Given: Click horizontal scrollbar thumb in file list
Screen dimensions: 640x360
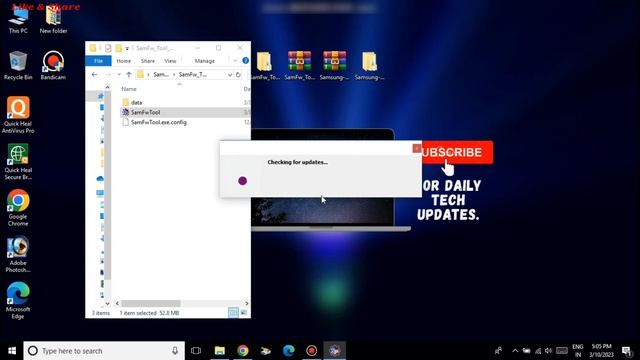Looking at the screenshot, I should [x=151, y=303].
